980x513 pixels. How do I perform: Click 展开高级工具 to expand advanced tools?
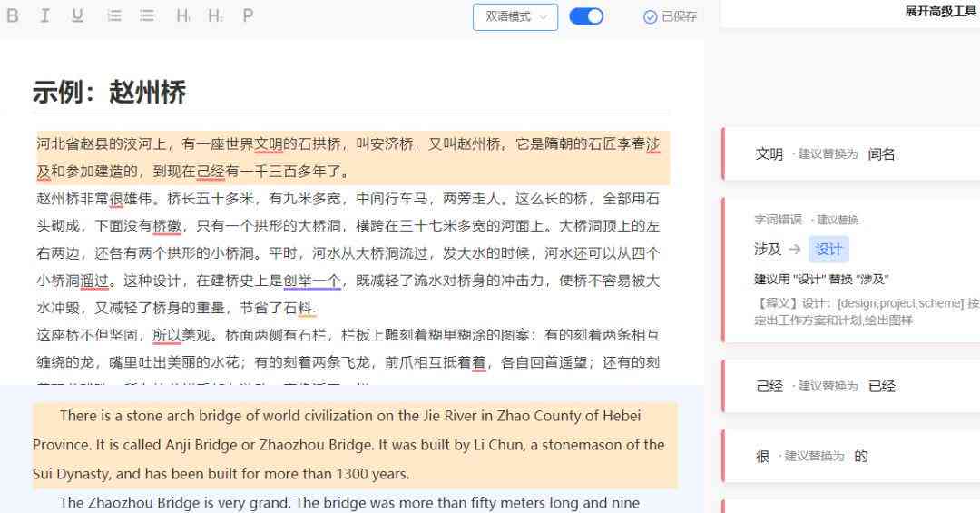click(x=941, y=11)
